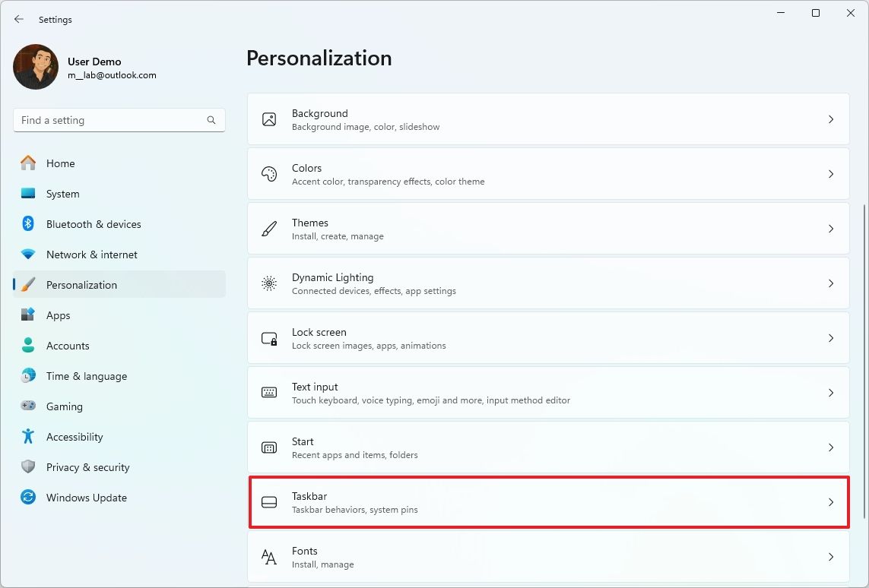Screen dimensions: 869x588
Task: Click the Themes paintbrush icon
Action: pyautogui.click(x=269, y=229)
